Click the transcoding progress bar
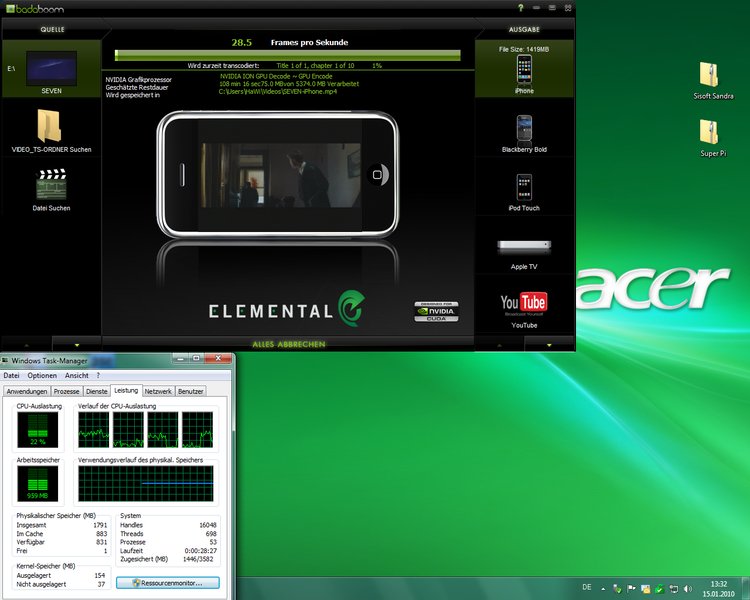The height and width of the screenshot is (600, 750). pos(287,55)
